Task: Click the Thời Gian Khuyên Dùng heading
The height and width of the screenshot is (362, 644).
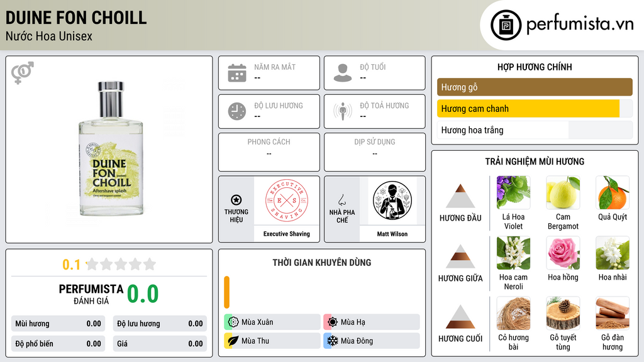Action: [x=322, y=263]
